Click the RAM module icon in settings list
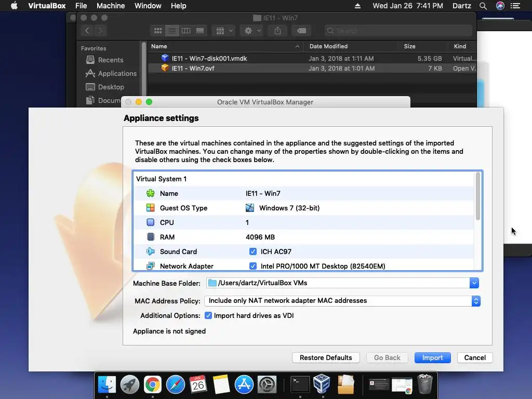 pos(150,237)
